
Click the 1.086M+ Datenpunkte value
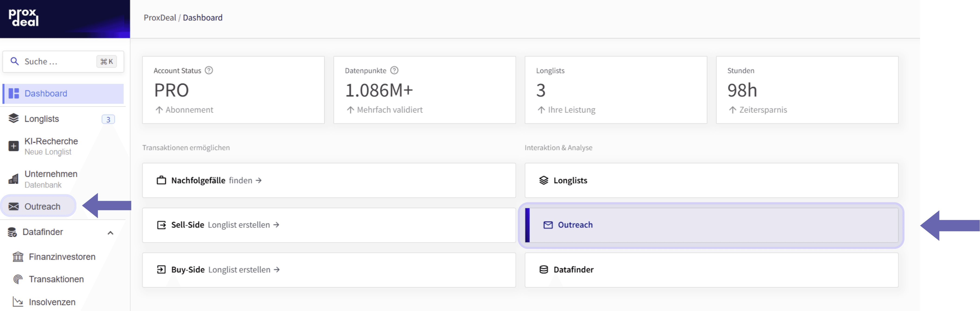[x=379, y=91]
